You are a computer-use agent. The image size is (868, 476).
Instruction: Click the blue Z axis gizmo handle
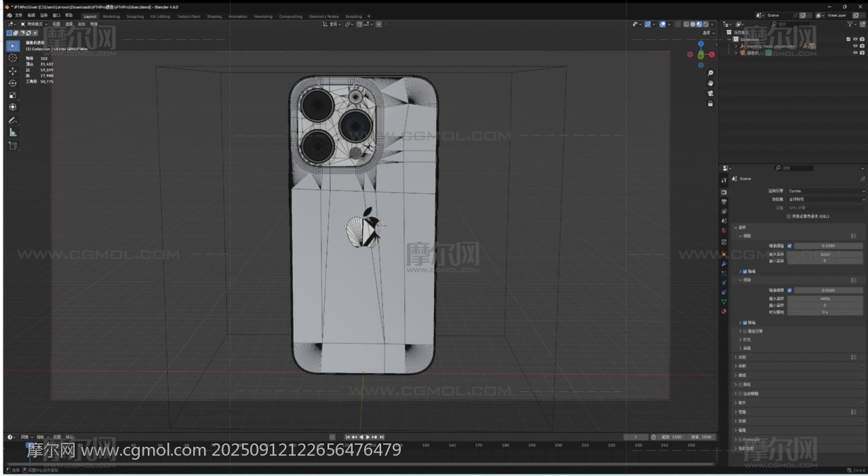click(701, 44)
